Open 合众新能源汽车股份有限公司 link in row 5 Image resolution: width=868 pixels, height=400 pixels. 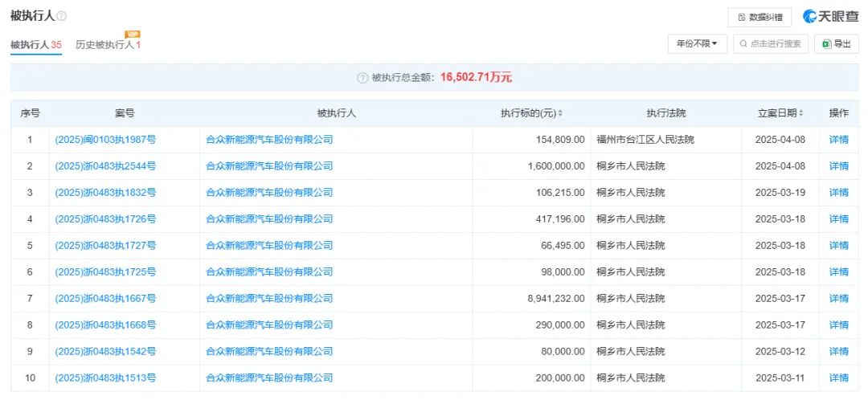tap(269, 247)
